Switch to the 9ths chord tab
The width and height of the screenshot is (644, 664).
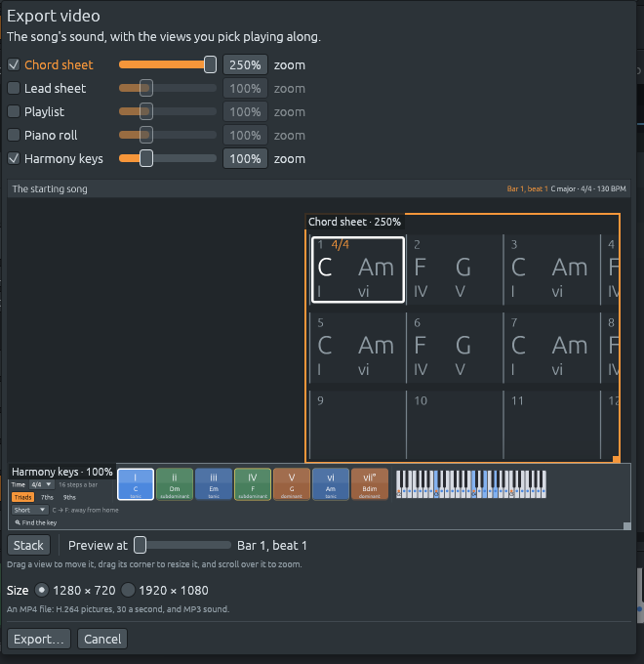click(69, 497)
